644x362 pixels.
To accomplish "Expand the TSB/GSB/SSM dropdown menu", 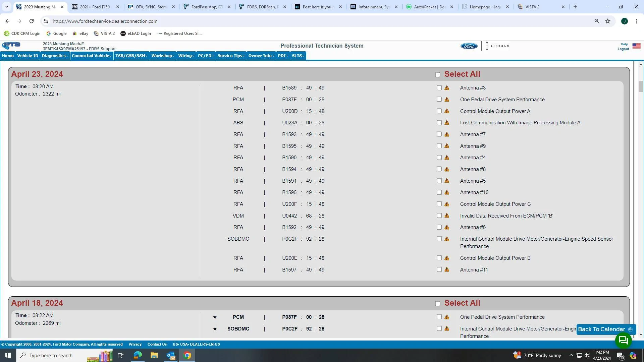I will [x=131, y=56].
